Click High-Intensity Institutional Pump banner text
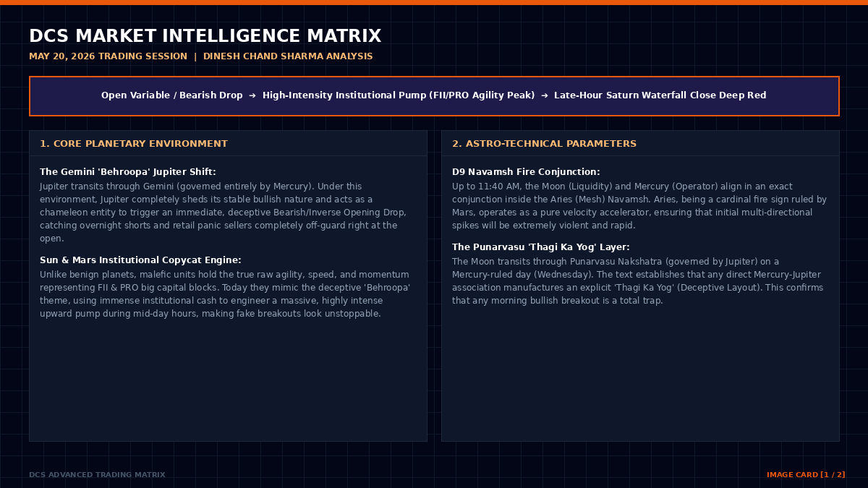Screen dimensions: 868x488 (399, 95)
